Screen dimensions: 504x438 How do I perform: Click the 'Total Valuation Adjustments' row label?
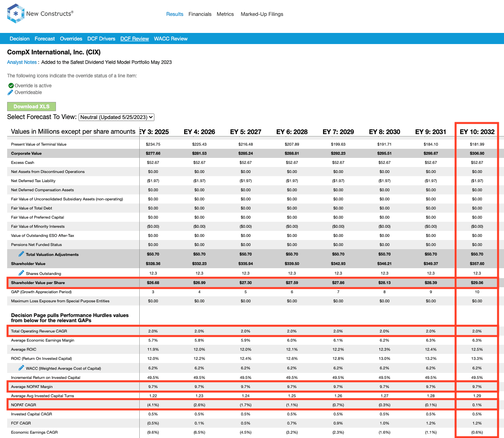[52, 255]
